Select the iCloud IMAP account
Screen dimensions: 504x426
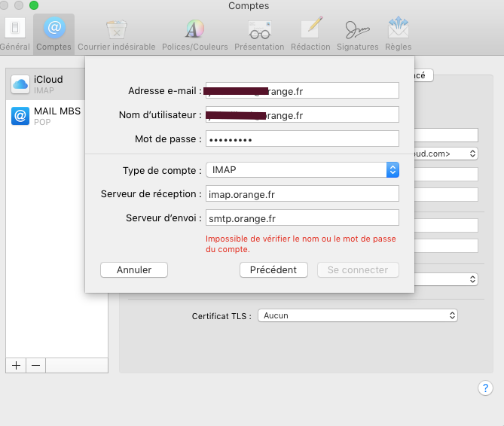click(57, 84)
